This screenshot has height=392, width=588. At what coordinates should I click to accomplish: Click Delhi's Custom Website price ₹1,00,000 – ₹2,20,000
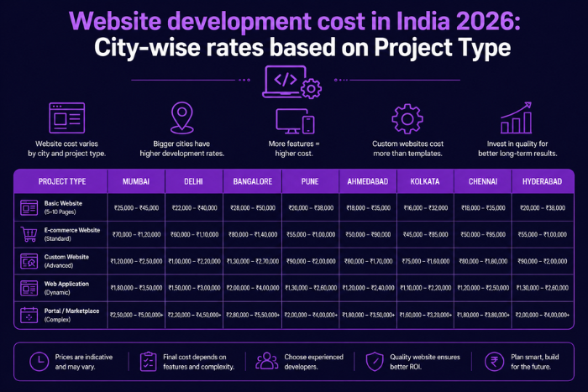point(194,261)
